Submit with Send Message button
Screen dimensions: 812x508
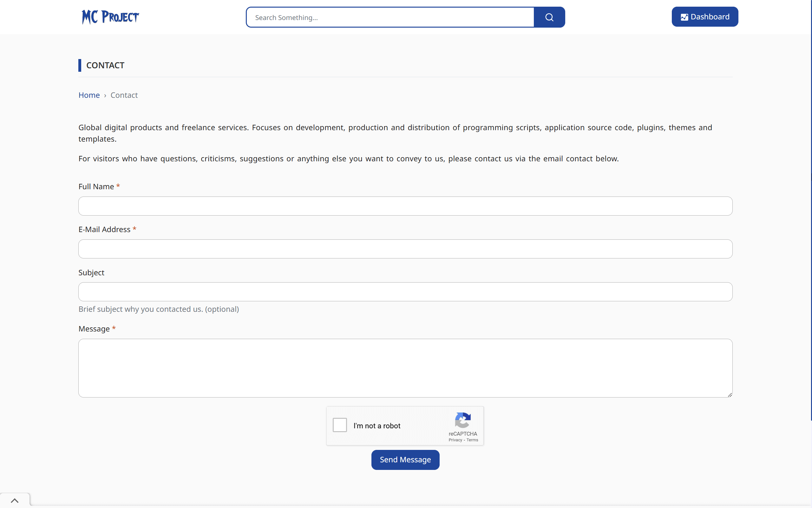click(x=405, y=460)
